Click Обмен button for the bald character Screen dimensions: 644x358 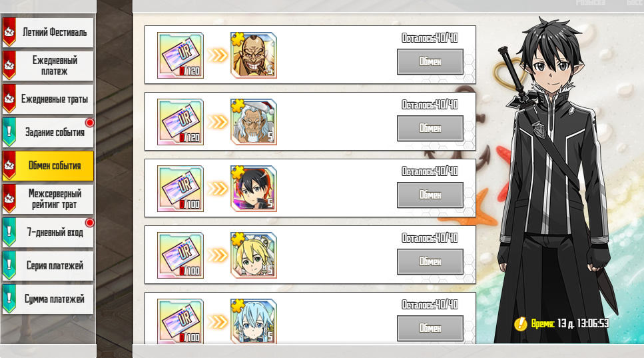[x=430, y=61]
